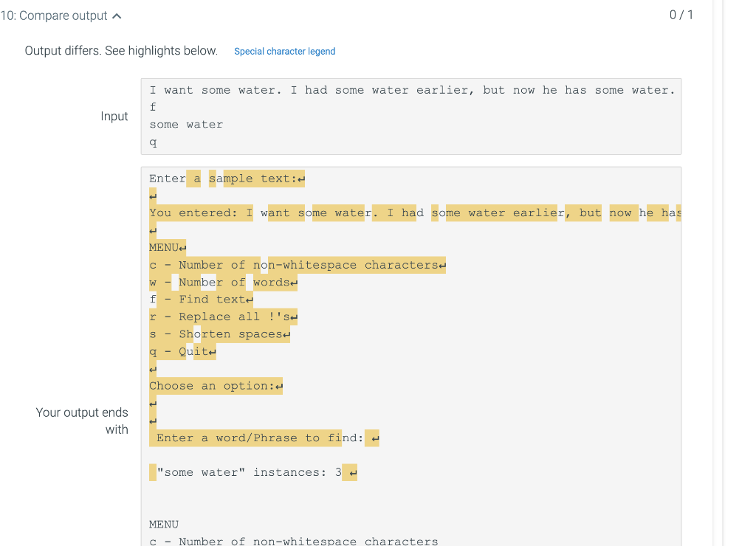Open the Special character legend link
The image size is (756, 546).
pyautogui.click(x=284, y=51)
